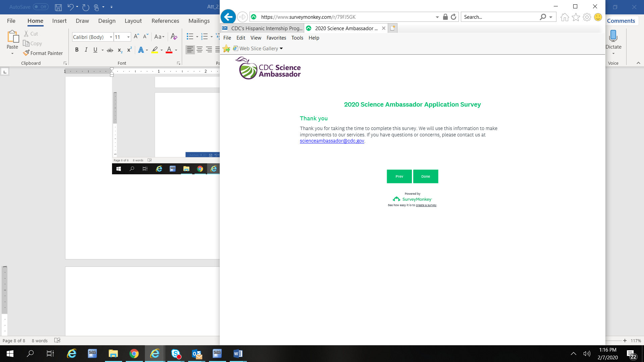Image resolution: width=644 pixels, height=362 pixels.
Task: Expand the Calibri font name dropdown
Action: (111, 37)
